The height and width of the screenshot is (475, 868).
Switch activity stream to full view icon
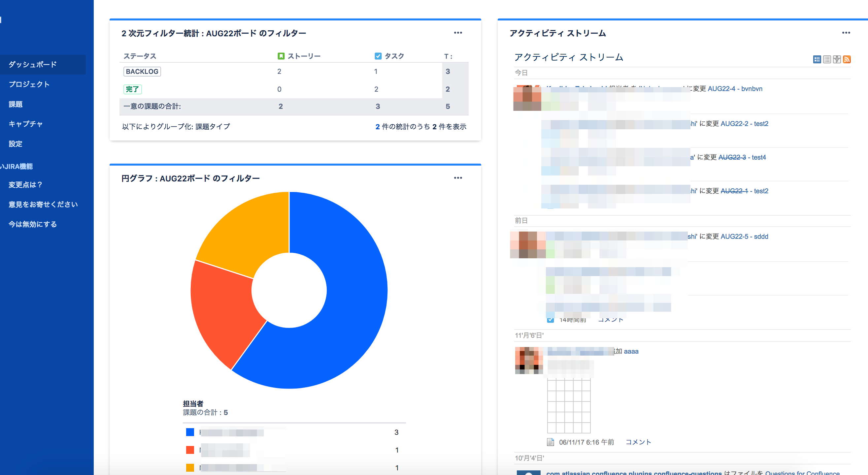click(x=817, y=60)
